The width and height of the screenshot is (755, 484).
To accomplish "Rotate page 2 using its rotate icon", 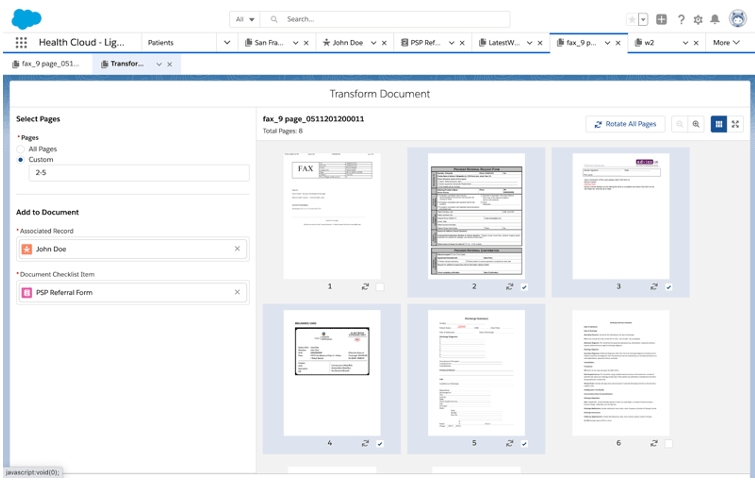I will [x=510, y=286].
